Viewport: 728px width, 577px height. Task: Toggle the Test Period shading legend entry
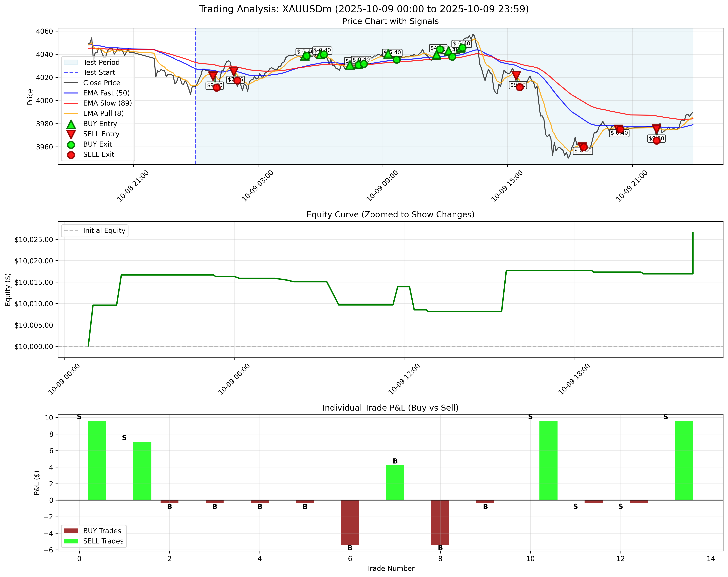point(98,63)
